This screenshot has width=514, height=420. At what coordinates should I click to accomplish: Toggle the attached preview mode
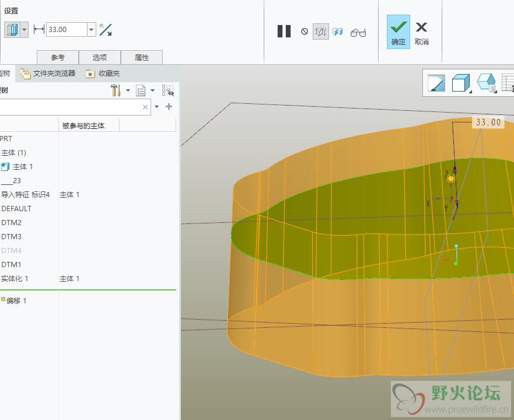(337, 32)
